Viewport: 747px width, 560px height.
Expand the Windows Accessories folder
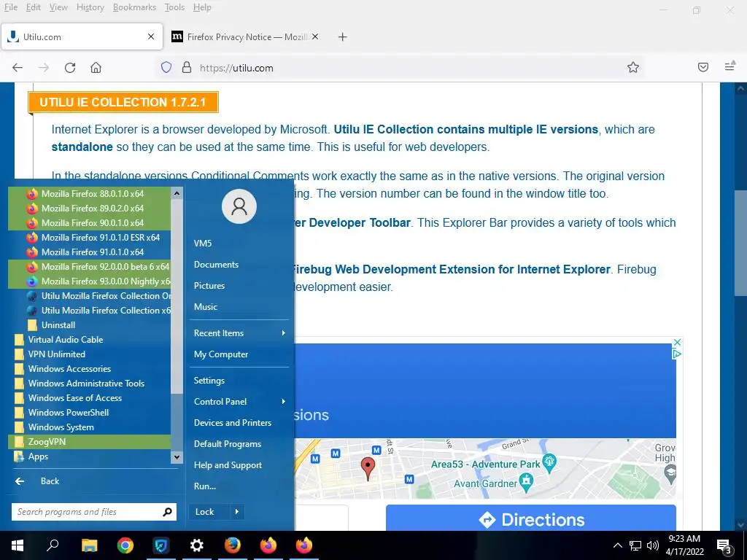pos(89,368)
